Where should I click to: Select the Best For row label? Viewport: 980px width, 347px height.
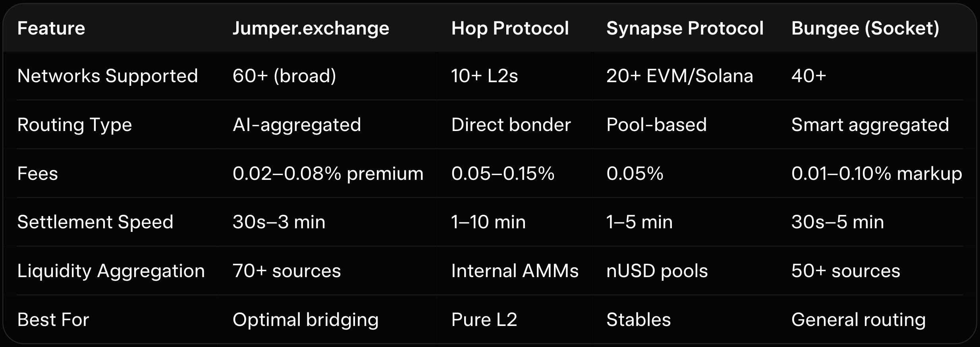pos(53,320)
